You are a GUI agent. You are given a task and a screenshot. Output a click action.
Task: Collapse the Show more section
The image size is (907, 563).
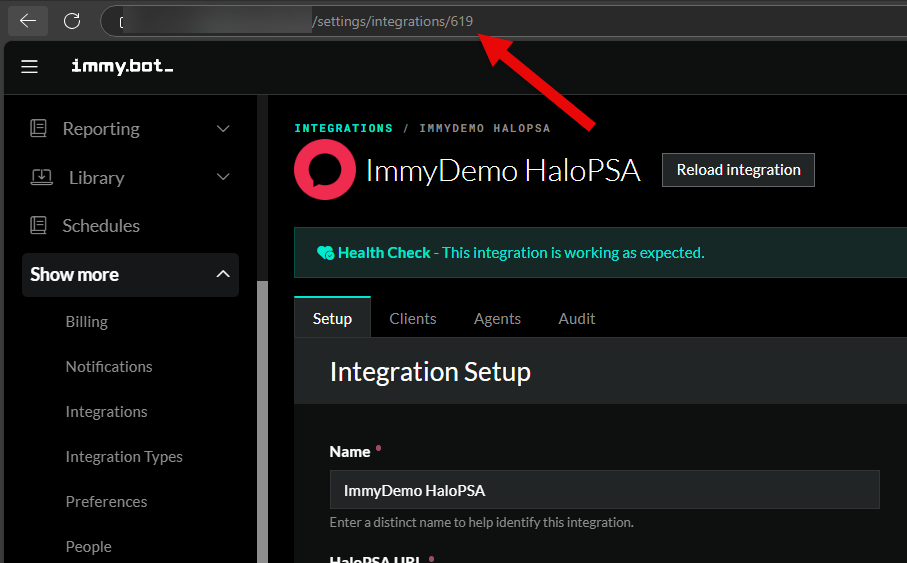pos(223,274)
